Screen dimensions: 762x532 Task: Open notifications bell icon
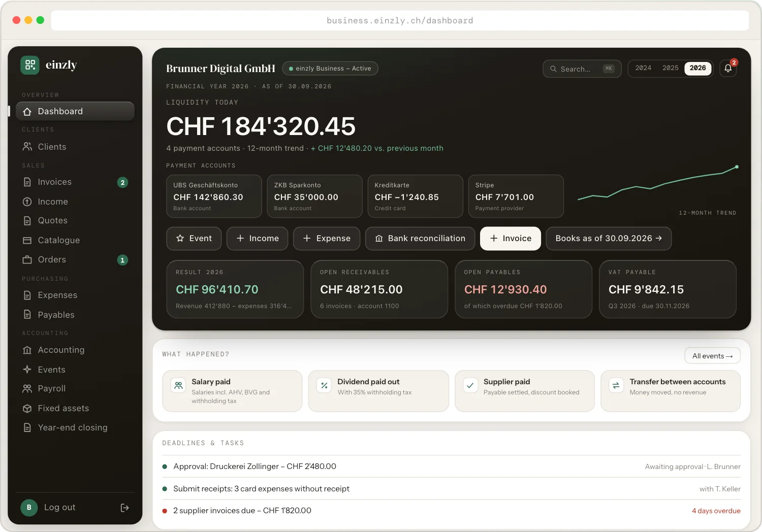coord(728,69)
